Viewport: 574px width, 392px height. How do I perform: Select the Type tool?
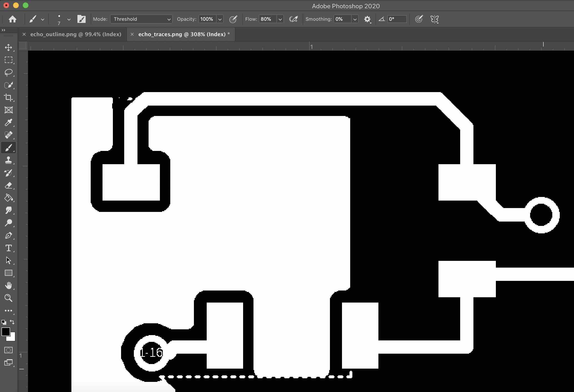coord(9,248)
